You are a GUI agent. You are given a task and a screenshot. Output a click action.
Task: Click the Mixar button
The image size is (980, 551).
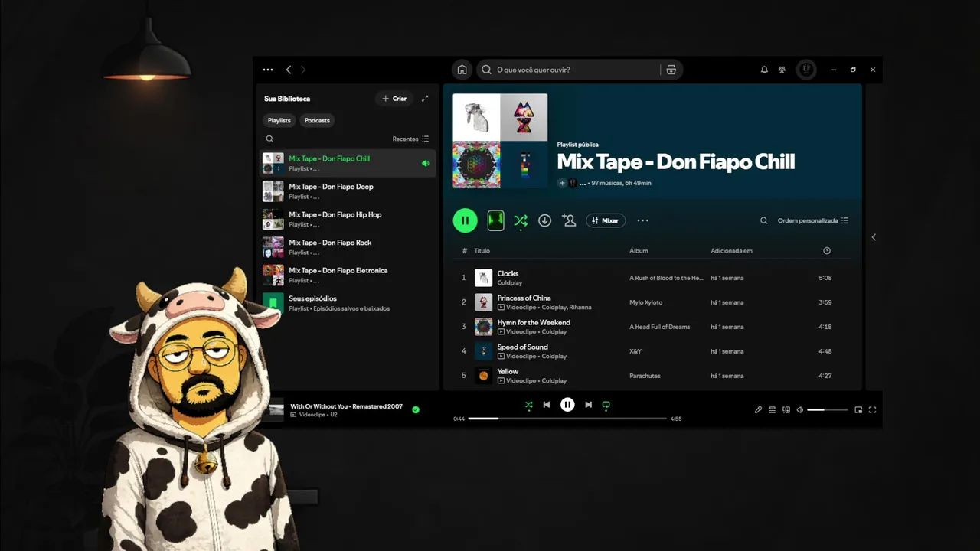pyautogui.click(x=606, y=220)
